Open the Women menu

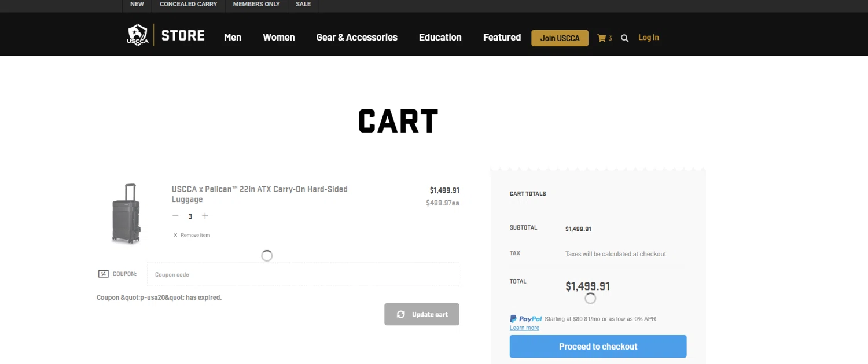click(279, 38)
